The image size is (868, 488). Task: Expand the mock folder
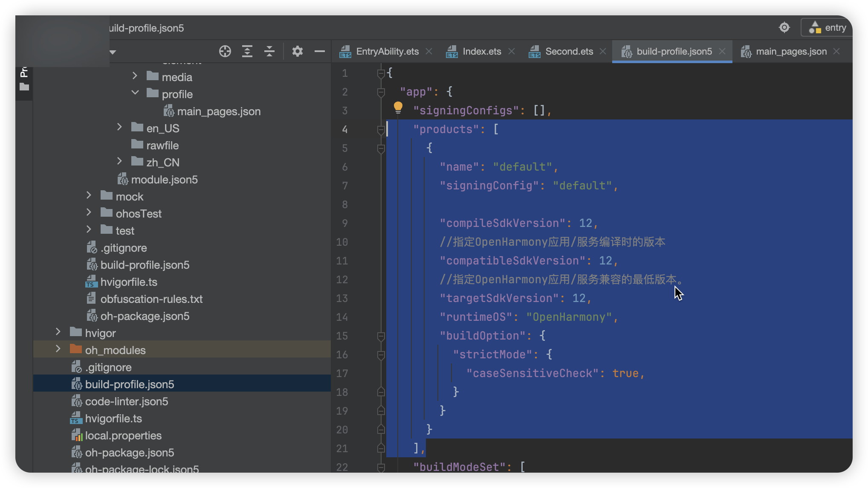pos(89,195)
